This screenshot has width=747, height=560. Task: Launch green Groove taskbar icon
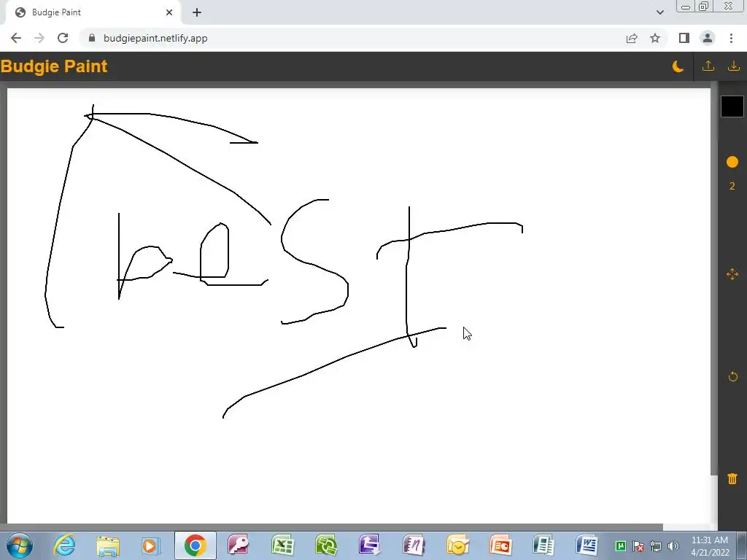[326, 545]
